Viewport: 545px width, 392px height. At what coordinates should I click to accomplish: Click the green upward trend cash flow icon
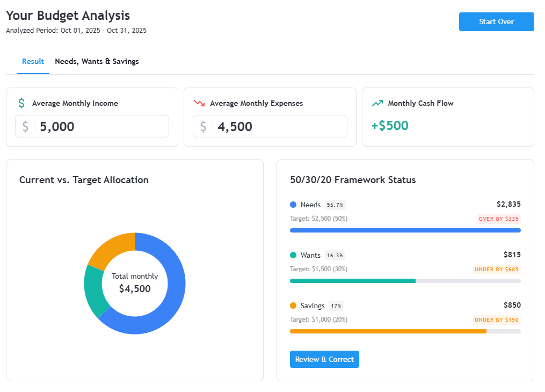(x=377, y=103)
